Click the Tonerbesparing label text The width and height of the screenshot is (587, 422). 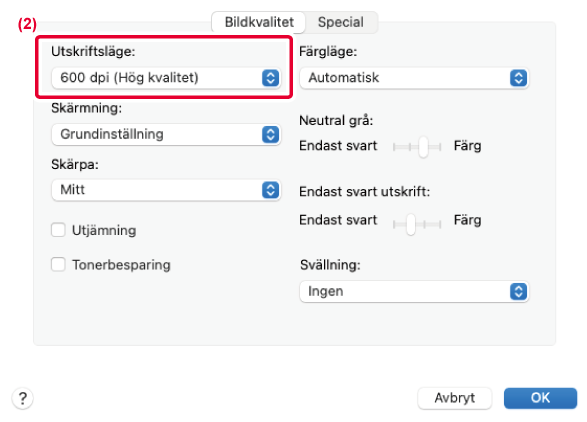pyautogui.click(x=121, y=265)
